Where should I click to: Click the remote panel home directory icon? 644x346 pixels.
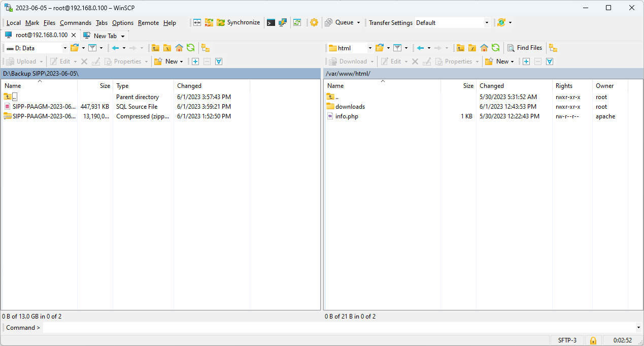pos(484,48)
